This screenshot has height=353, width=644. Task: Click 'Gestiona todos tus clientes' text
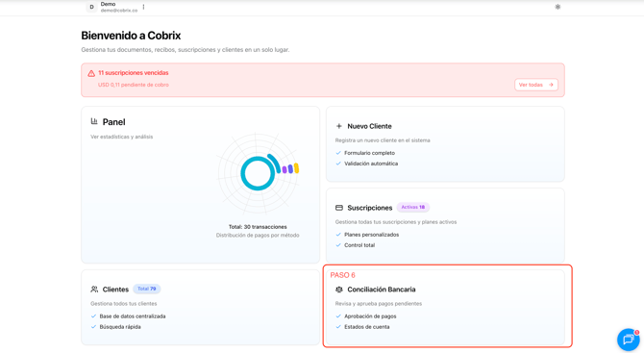pyautogui.click(x=124, y=304)
